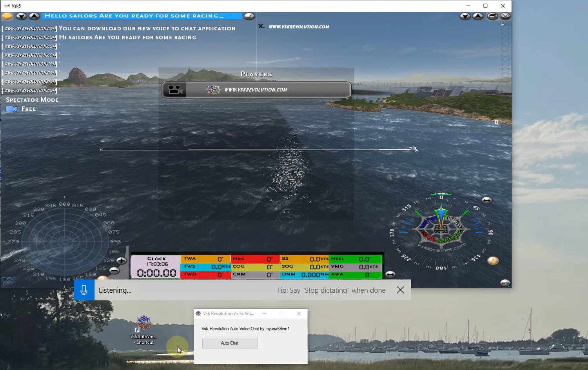Click the white boat marker on the water

coord(413,149)
